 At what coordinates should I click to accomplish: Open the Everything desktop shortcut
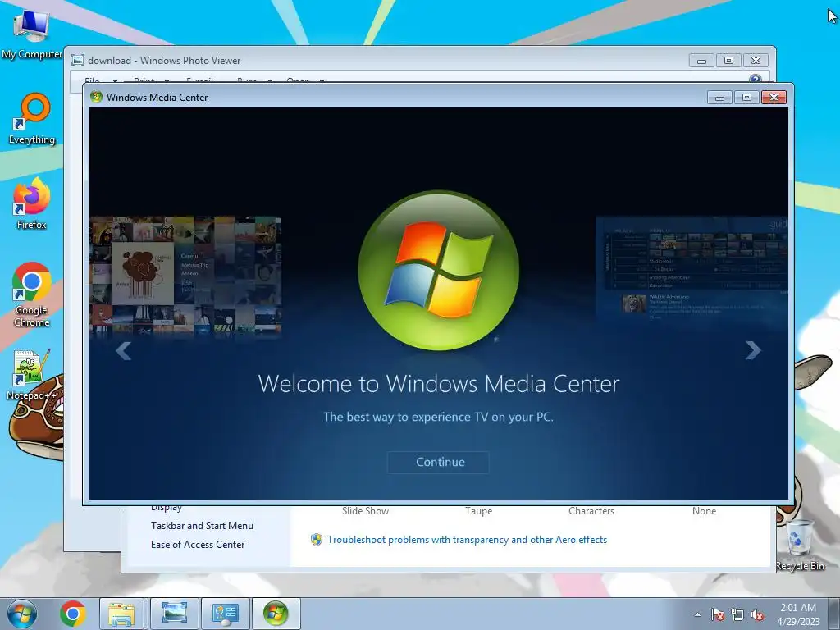[32, 119]
